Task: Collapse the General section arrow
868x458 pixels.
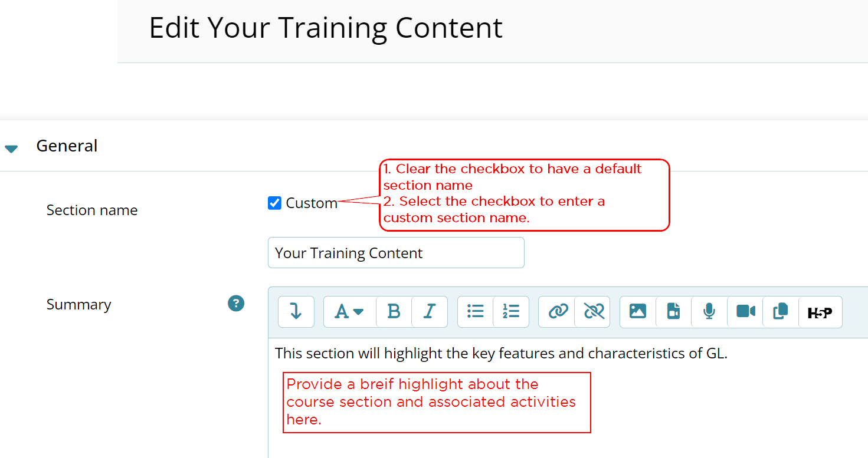Action: (x=11, y=149)
